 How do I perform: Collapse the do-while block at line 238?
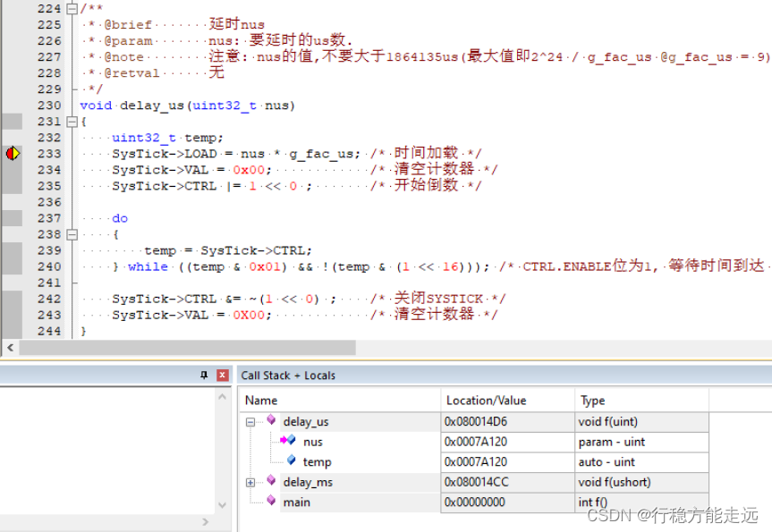[72, 234]
